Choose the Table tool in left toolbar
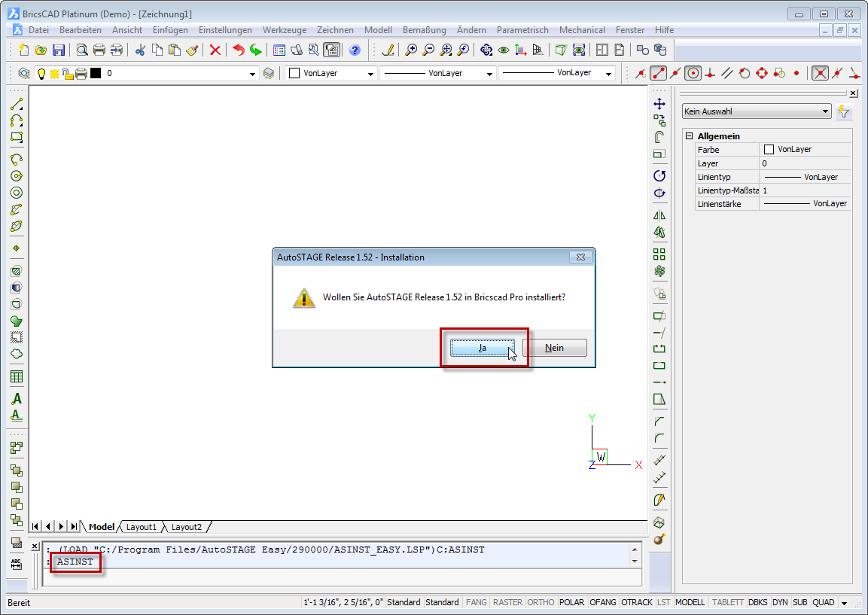 16,376
